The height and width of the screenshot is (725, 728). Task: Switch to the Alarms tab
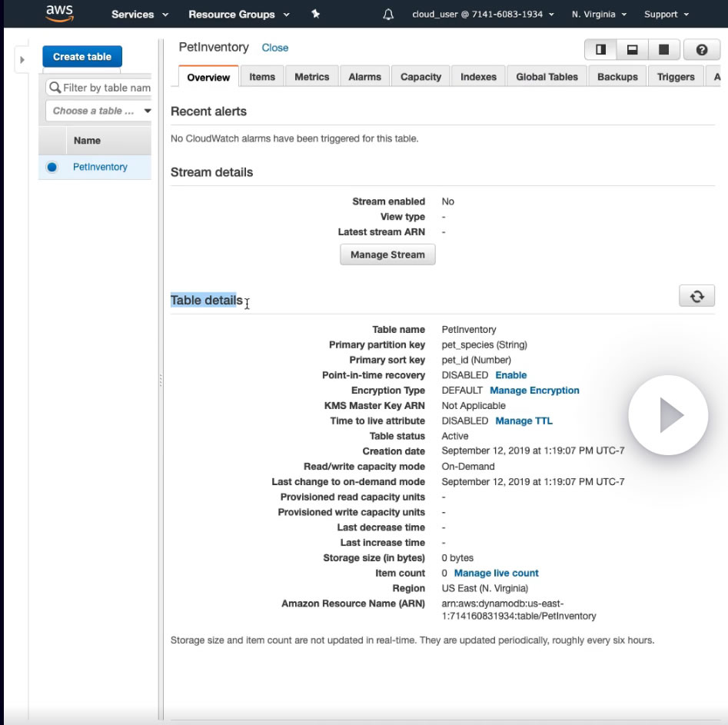tap(365, 77)
